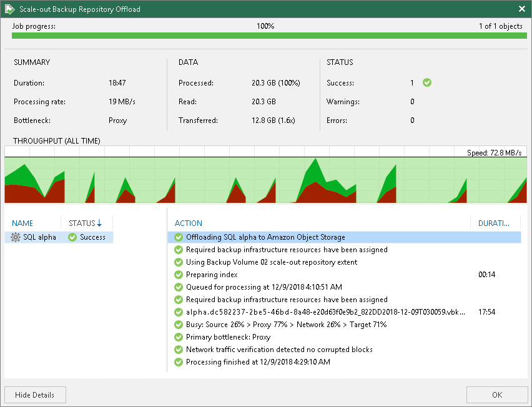Select 'Queued for processing at 12/9/2018 4:10:51 AM'
The height and width of the screenshot is (407, 532).
click(x=264, y=287)
